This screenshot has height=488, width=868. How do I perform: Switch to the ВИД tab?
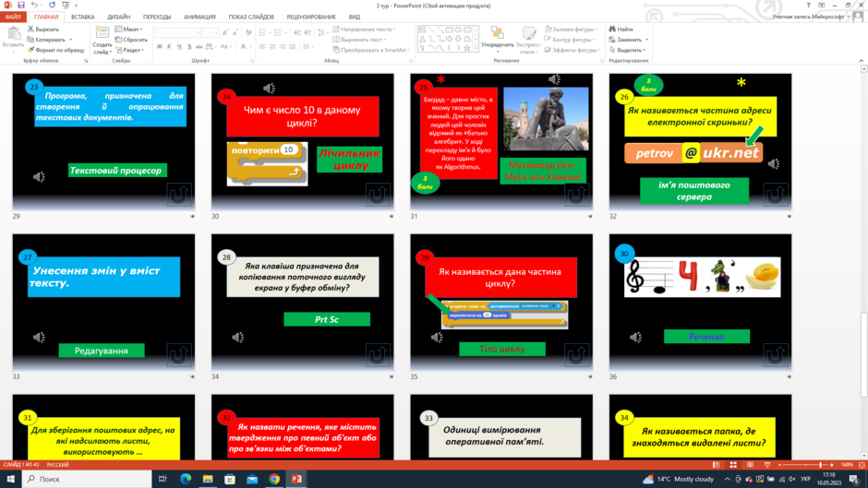pyautogui.click(x=355, y=18)
